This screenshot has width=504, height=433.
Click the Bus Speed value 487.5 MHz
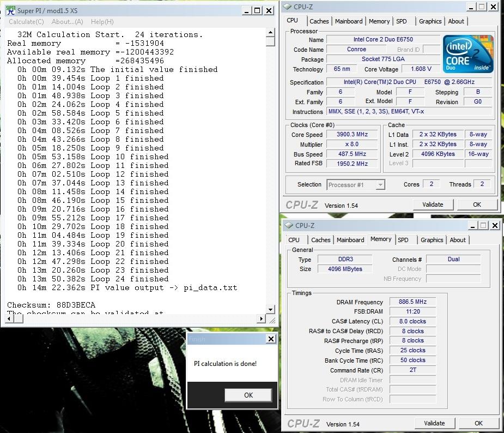pos(352,154)
